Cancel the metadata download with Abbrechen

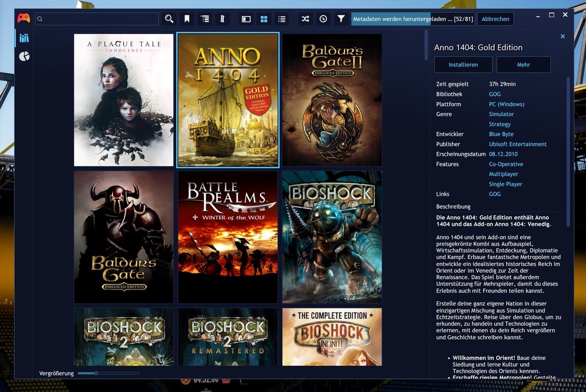click(495, 19)
